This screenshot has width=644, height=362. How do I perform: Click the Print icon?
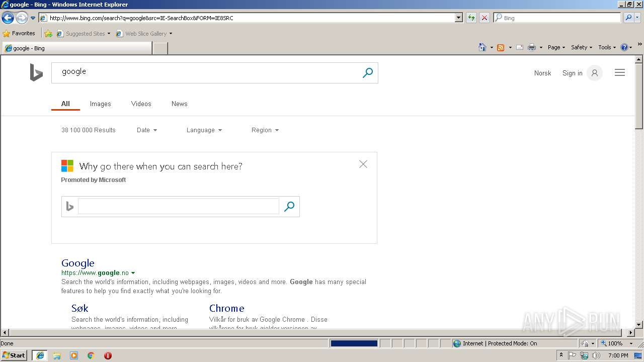click(532, 47)
